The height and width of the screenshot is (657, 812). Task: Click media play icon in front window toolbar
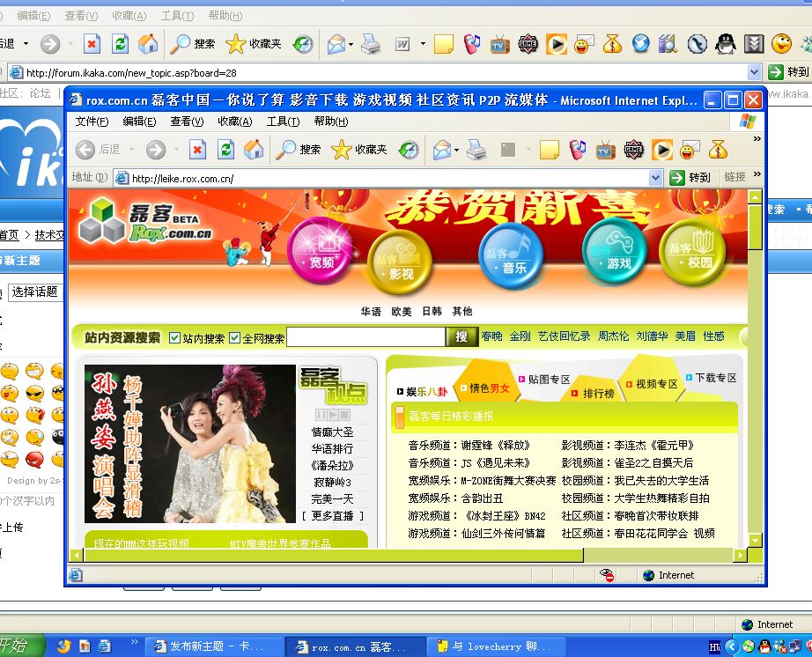click(661, 150)
